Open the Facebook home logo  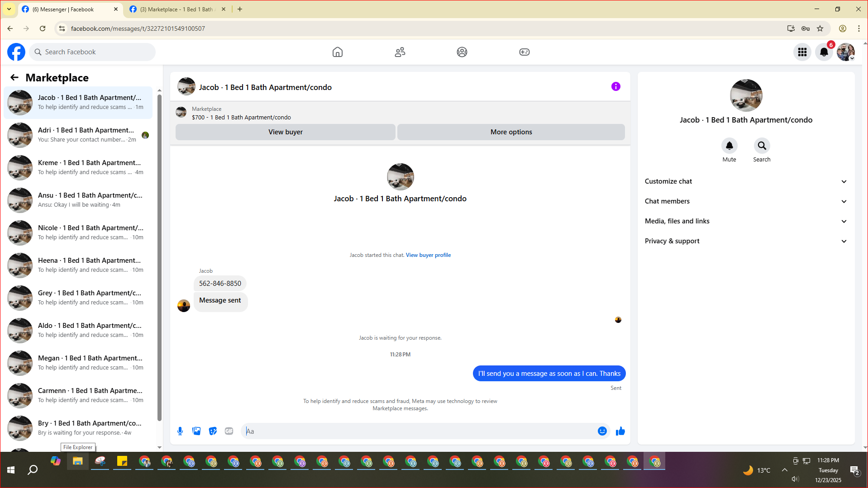16,52
